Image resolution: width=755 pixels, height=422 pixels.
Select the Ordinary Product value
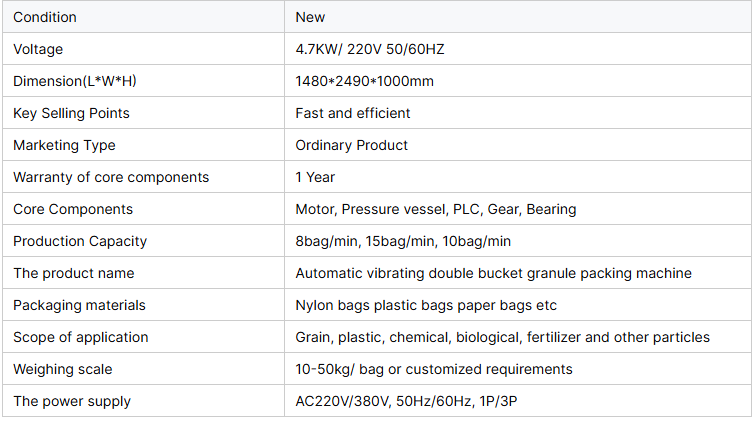[x=352, y=145]
